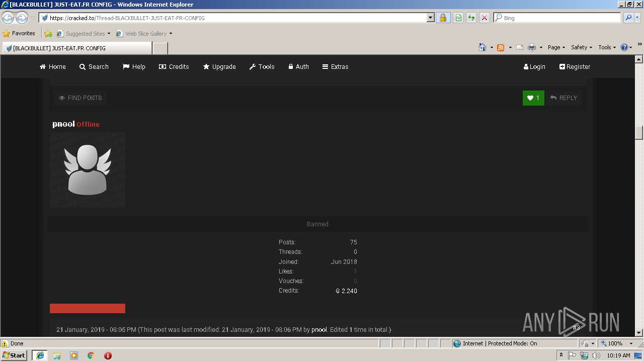644x362 pixels.
Task: Open the security lock report icon
Action: [443, 18]
